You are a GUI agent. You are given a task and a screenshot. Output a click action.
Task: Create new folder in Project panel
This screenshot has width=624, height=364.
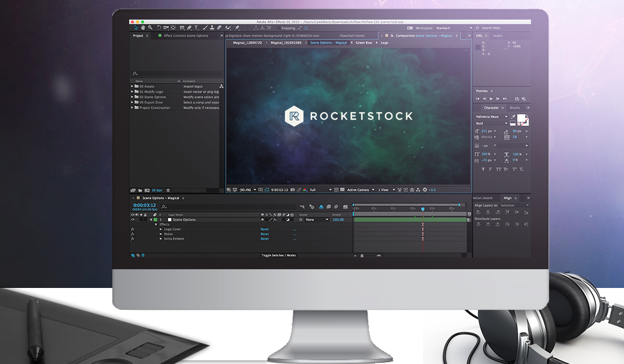[x=140, y=190]
